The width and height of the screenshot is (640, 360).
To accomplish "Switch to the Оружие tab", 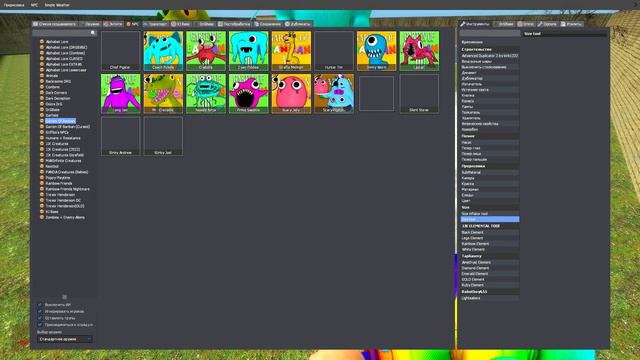I will 91,24.
